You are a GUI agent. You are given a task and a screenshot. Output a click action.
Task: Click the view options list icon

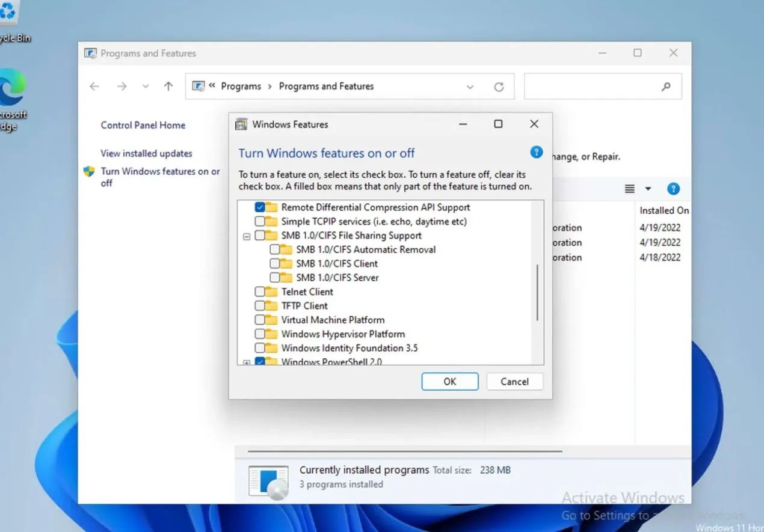629,189
